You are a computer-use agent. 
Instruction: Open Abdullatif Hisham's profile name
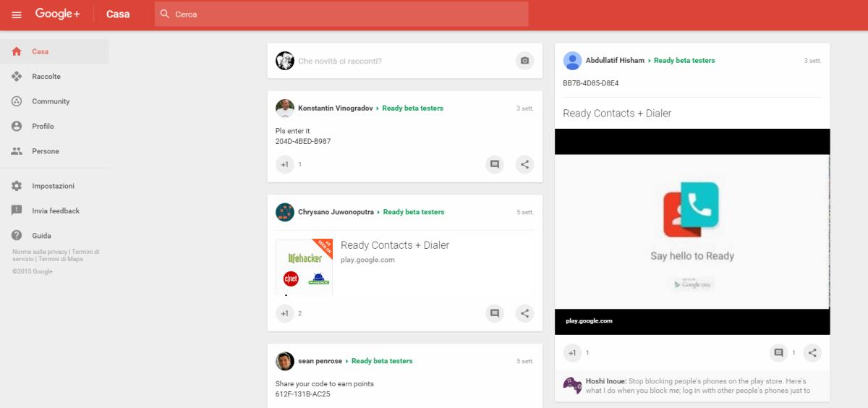[615, 61]
